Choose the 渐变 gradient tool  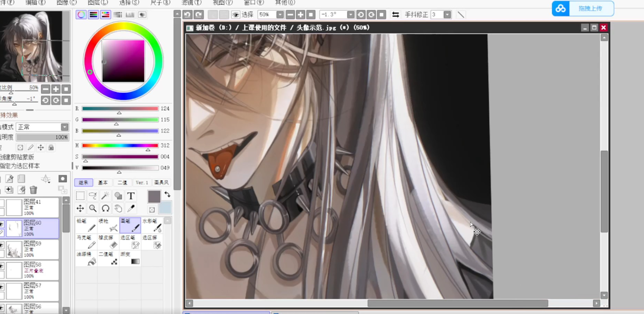pos(130,258)
